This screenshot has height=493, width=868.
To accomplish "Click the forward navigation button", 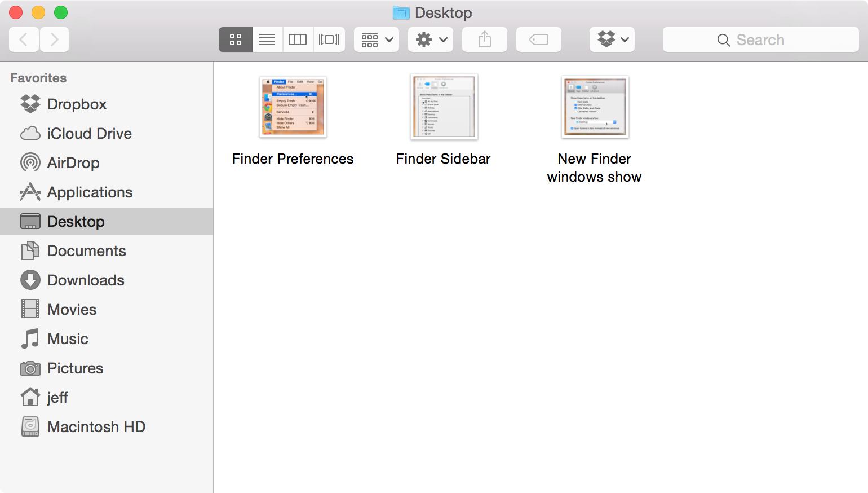I will (54, 39).
